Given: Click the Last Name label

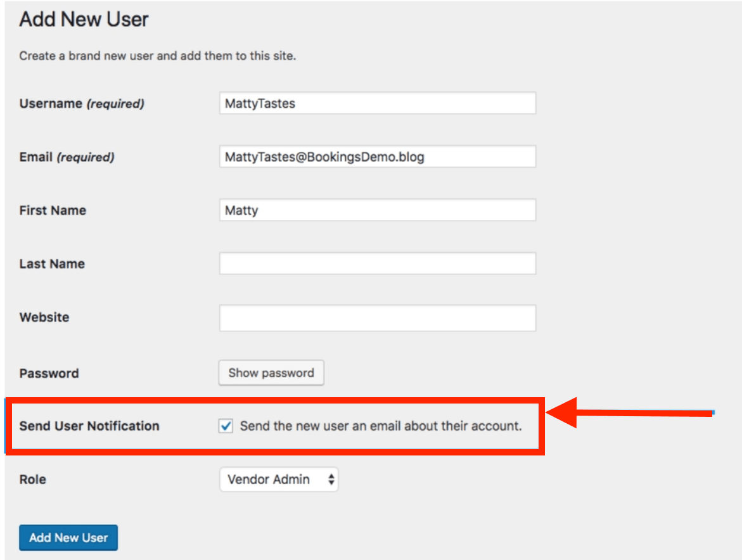Looking at the screenshot, I should point(52,264).
